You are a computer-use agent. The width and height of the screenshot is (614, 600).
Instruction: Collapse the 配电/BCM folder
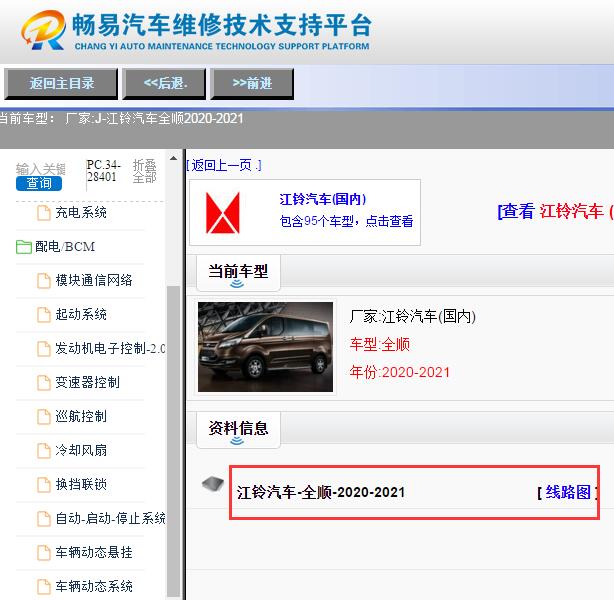(x=65, y=247)
